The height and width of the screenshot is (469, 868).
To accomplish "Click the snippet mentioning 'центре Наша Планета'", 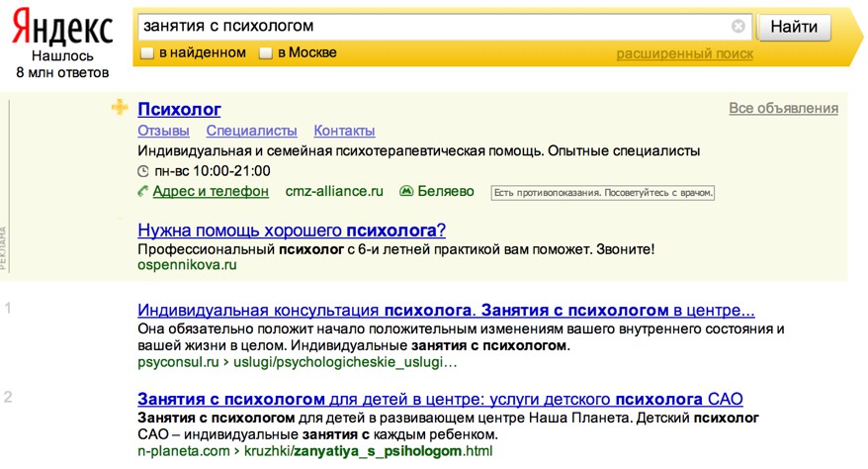I will [449, 425].
